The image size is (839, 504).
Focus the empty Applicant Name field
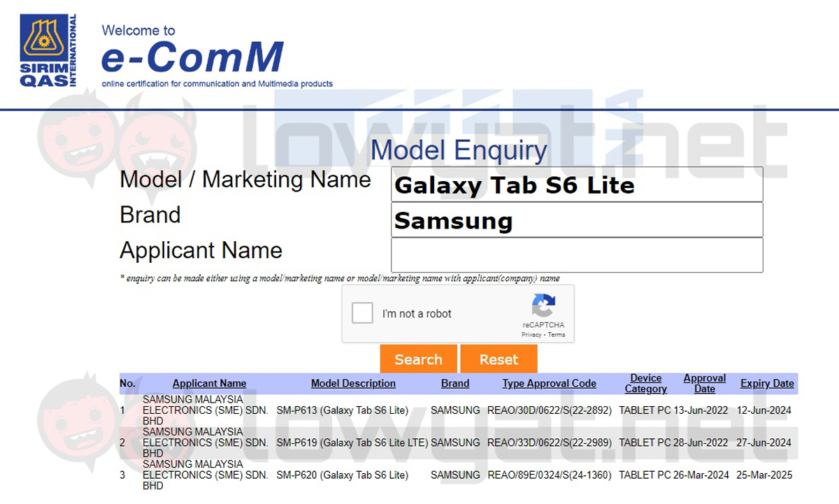(577, 255)
